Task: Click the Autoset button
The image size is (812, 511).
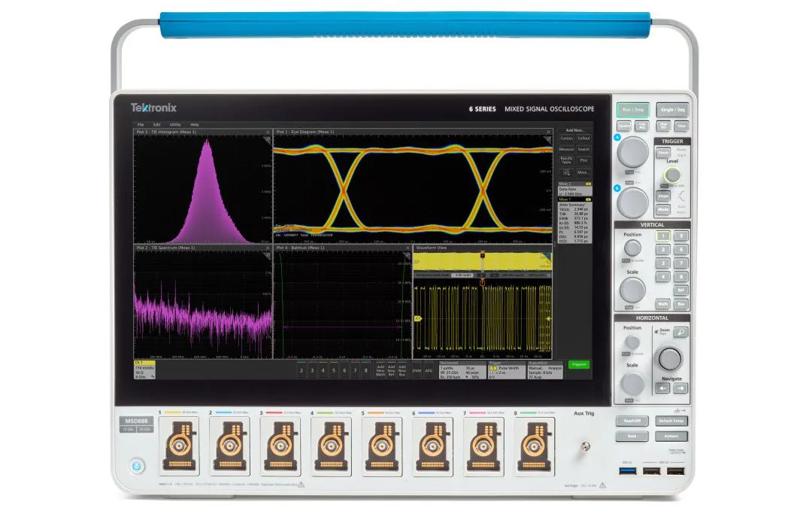Action: pos(671,436)
